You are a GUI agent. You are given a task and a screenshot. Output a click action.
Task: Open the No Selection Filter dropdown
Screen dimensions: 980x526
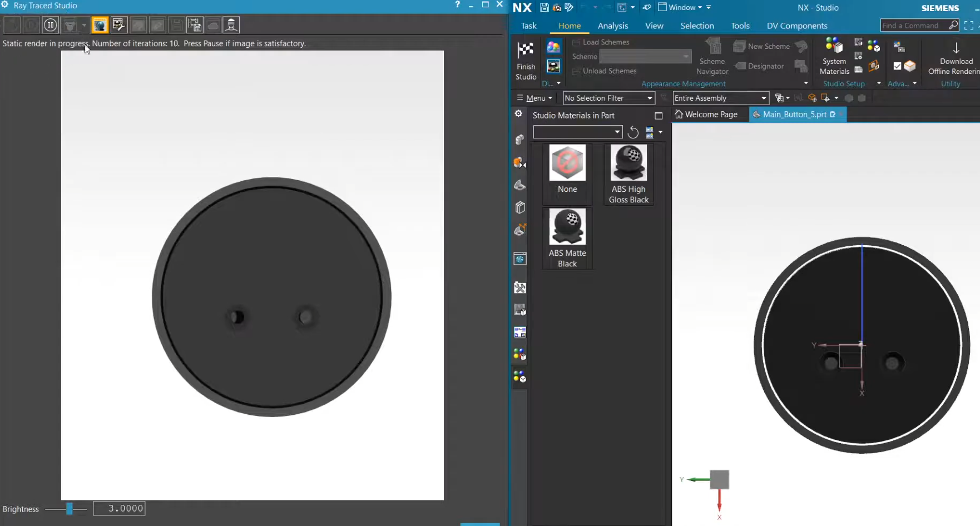click(609, 98)
